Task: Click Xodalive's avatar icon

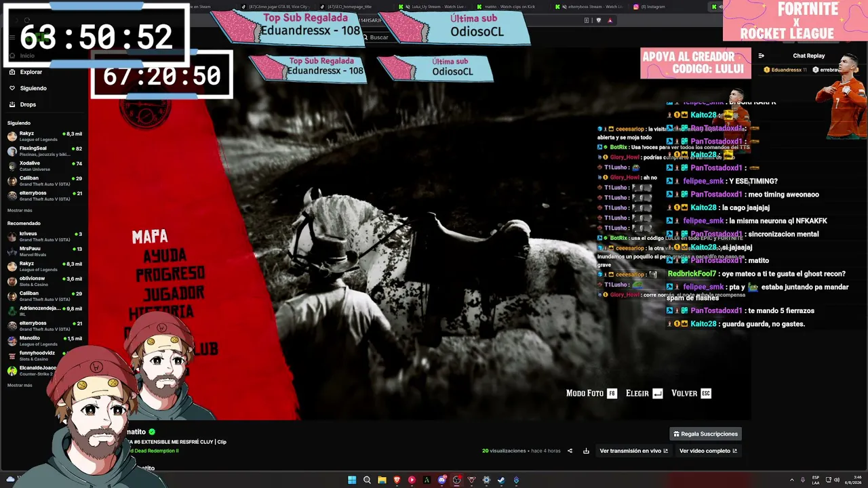Action: (12, 166)
